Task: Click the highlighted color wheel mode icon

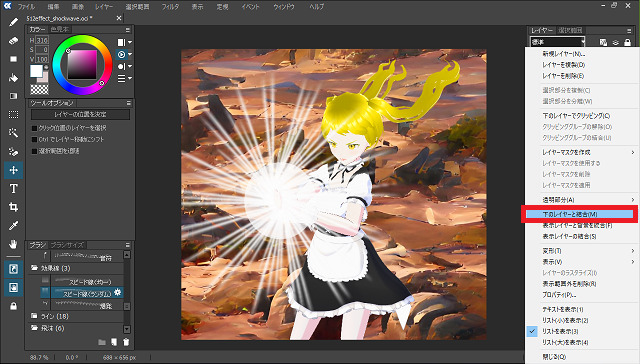Action: pos(121,54)
